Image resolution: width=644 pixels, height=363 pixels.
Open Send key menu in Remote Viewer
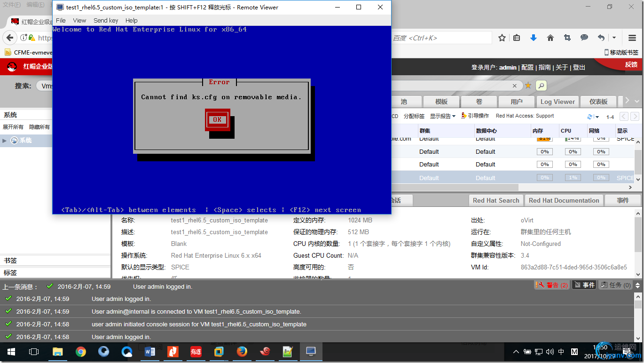pyautogui.click(x=106, y=20)
